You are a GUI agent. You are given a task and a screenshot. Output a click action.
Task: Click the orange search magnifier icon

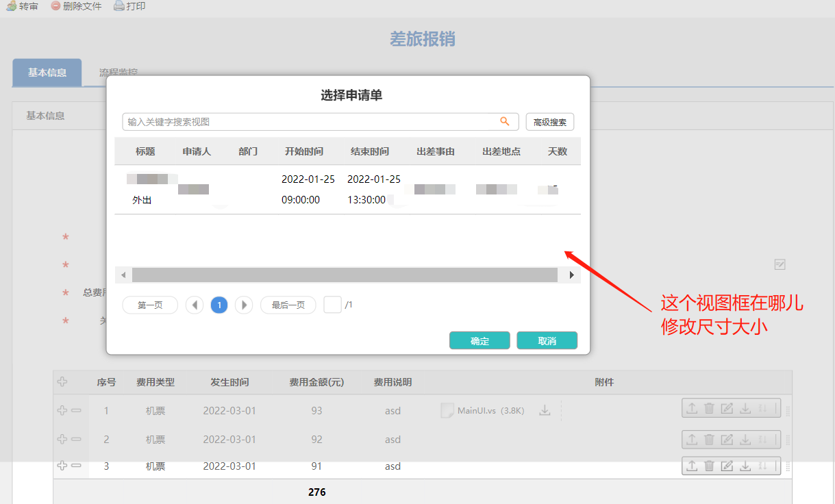pyautogui.click(x=505, y=122)
